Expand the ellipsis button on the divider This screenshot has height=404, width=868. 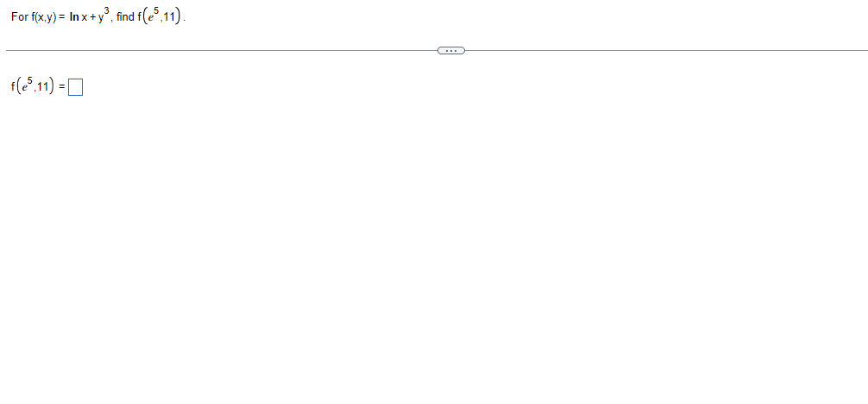click(451, 51)
